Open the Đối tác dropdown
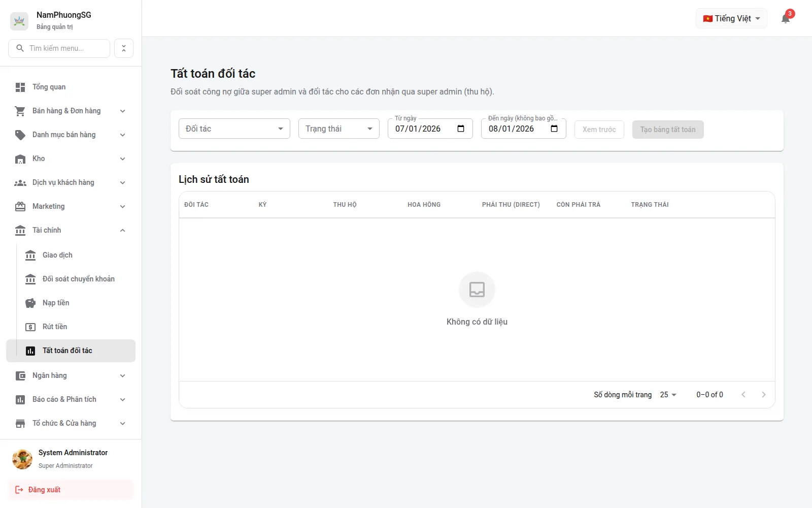 coord(234,129)
